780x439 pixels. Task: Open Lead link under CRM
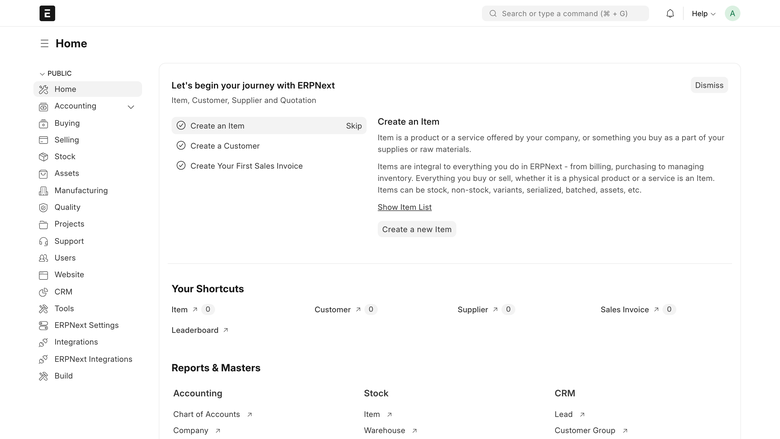click(563, 414)
